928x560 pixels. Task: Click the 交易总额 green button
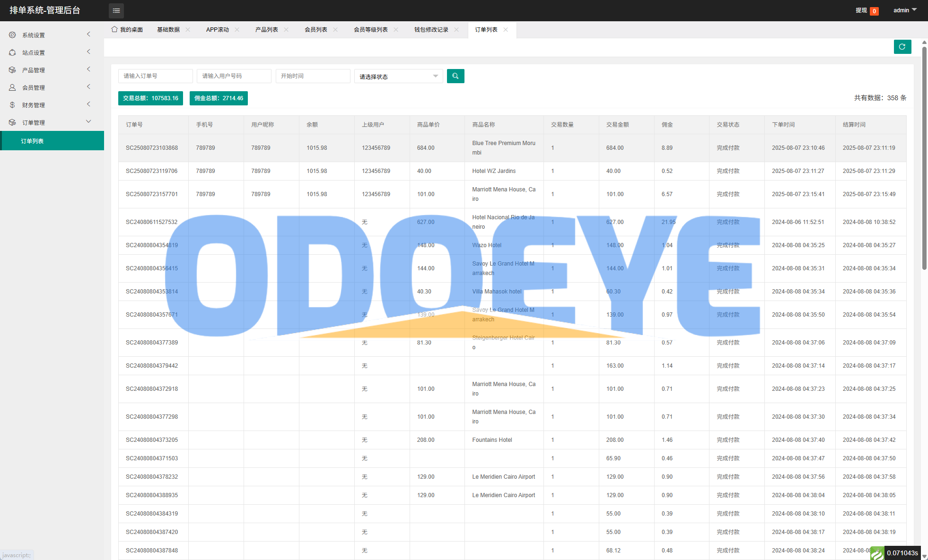pyautogui.click(x=150, y=98)
